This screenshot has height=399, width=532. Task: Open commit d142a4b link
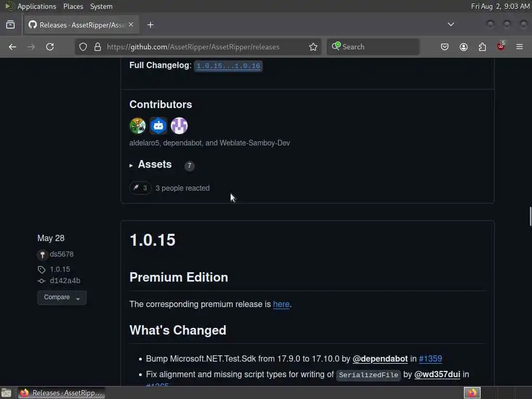[65, 281]
